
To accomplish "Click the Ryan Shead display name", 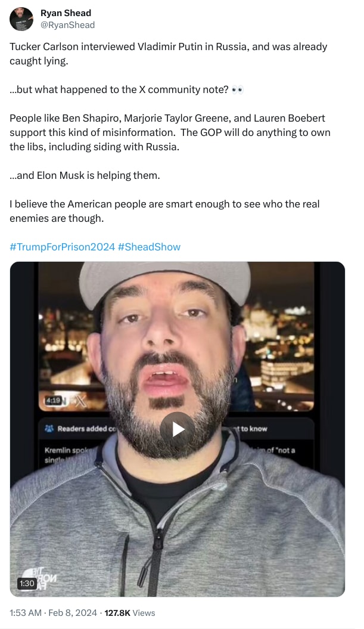I will 66,13.
